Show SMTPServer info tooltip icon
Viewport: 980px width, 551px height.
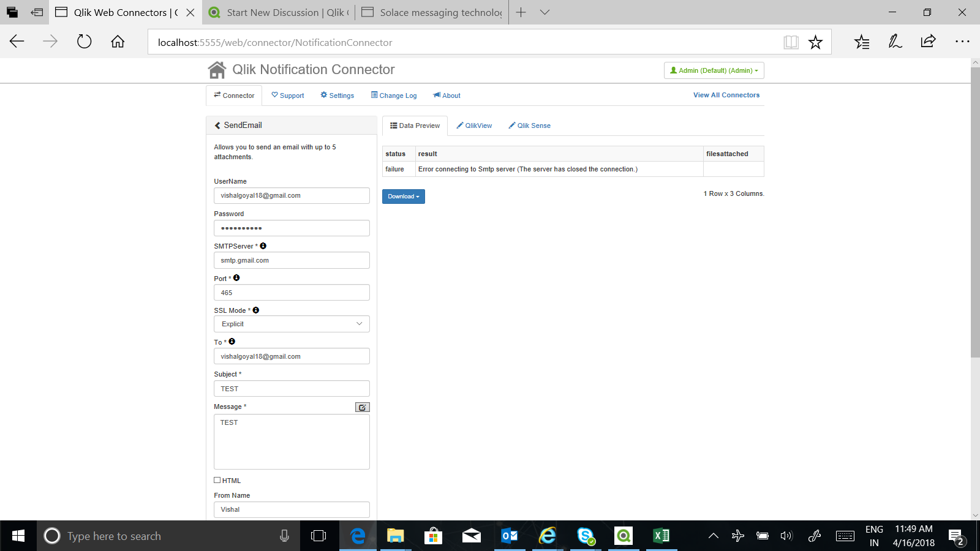[263, 246]
